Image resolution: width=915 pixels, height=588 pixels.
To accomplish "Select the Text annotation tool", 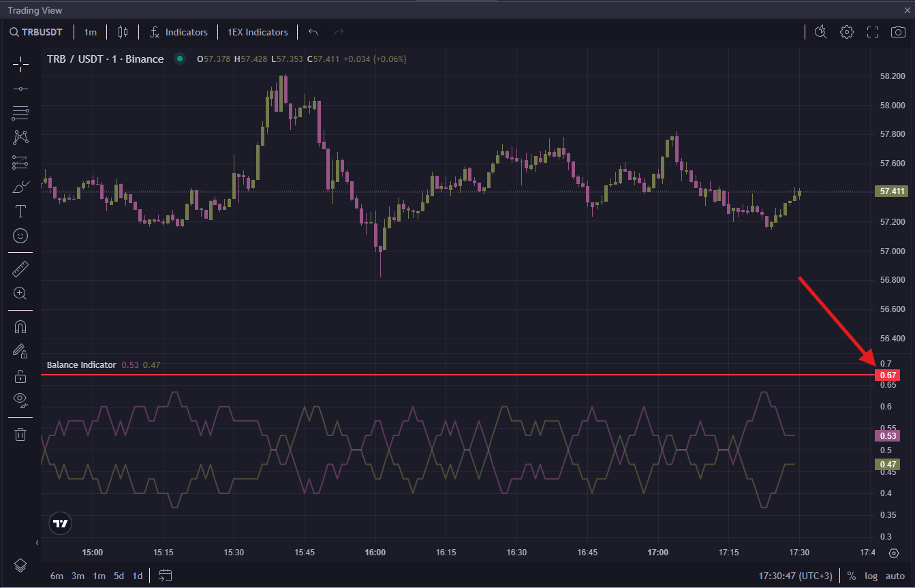I will coord(20,211).
